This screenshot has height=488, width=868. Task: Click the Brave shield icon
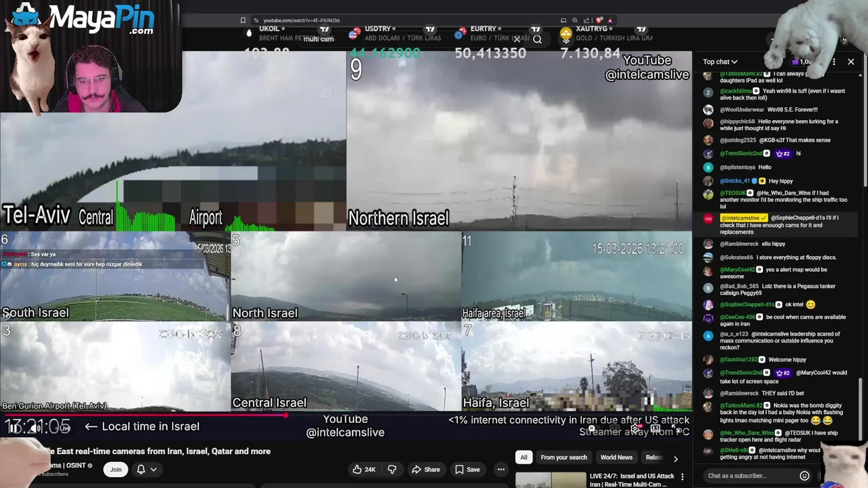pos(599,20)
